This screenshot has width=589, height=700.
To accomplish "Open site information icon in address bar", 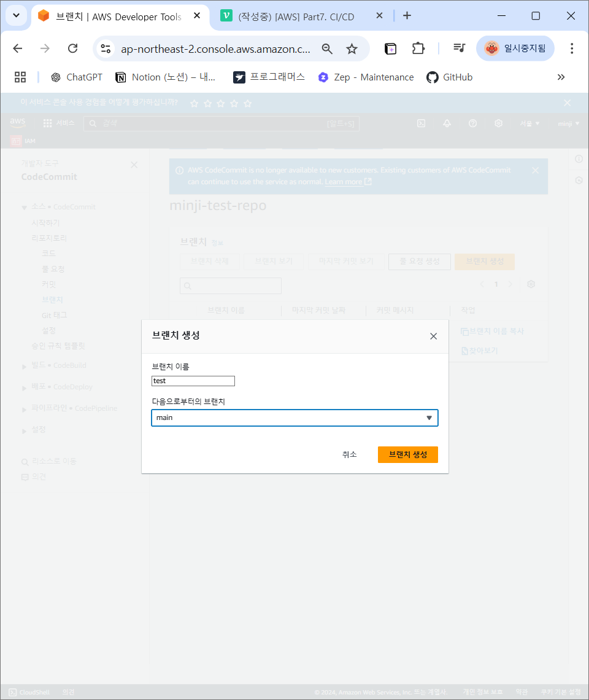I will (x=106, y=49).
